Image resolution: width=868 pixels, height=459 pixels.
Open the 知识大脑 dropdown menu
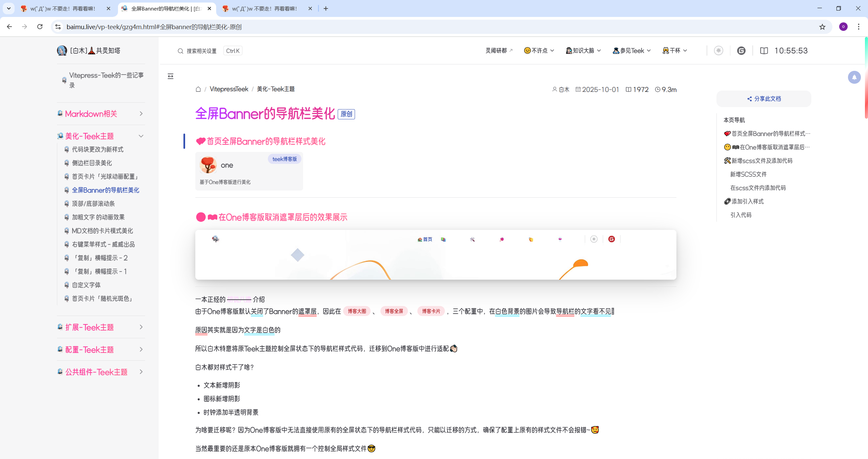click(x=583, y=51)
